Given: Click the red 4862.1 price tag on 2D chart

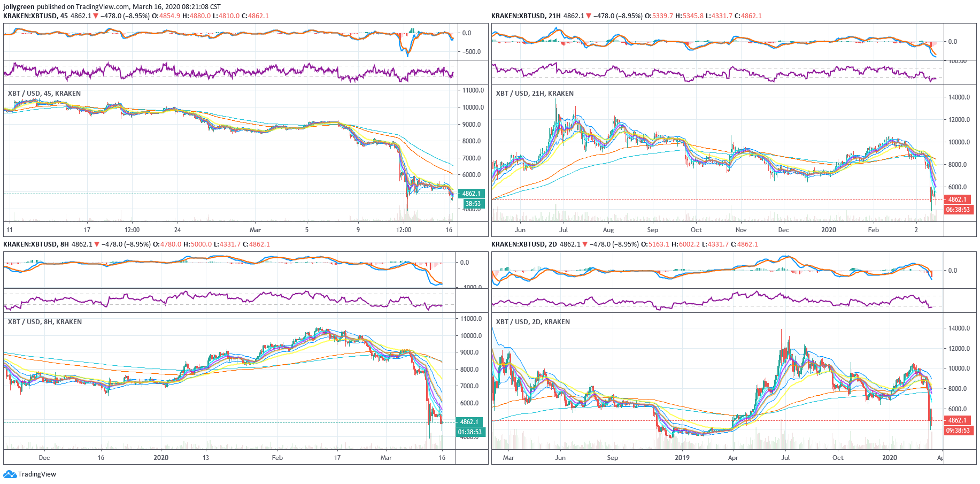Looking at the screenshot, I should (x=958, y=420).
